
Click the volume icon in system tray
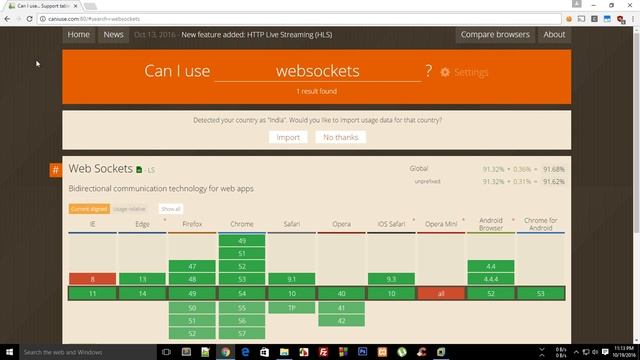pos(595,352)
